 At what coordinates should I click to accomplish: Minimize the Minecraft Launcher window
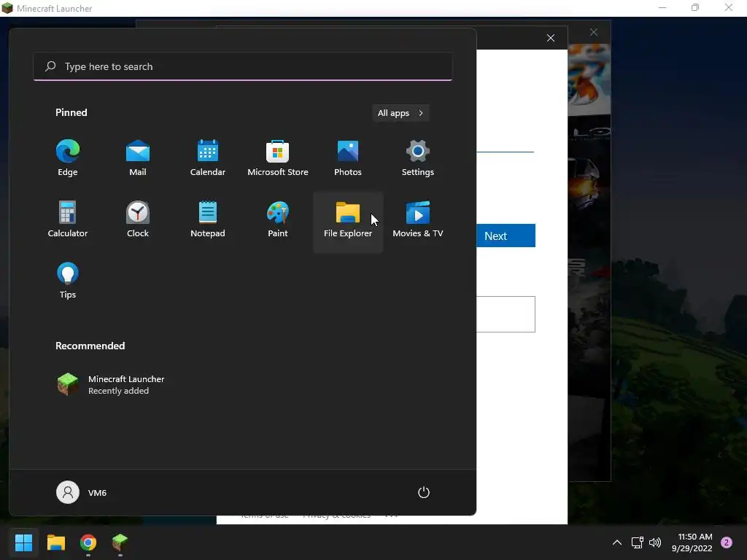point(662,7)
